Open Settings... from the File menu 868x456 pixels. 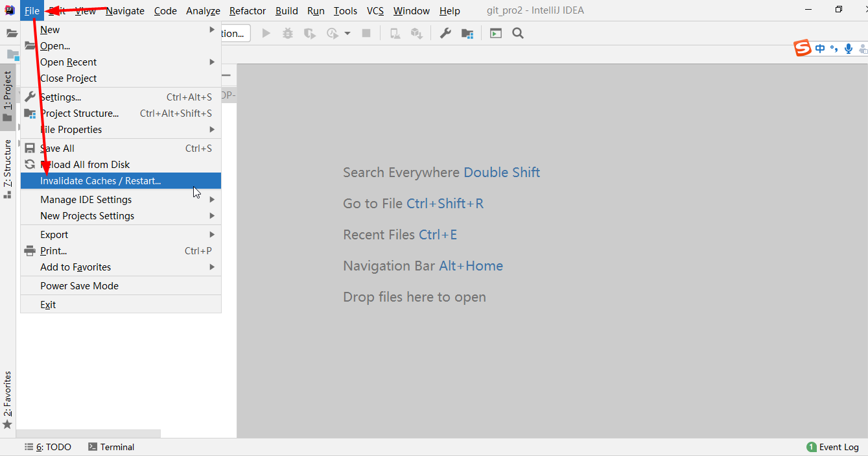coord(121,97)
